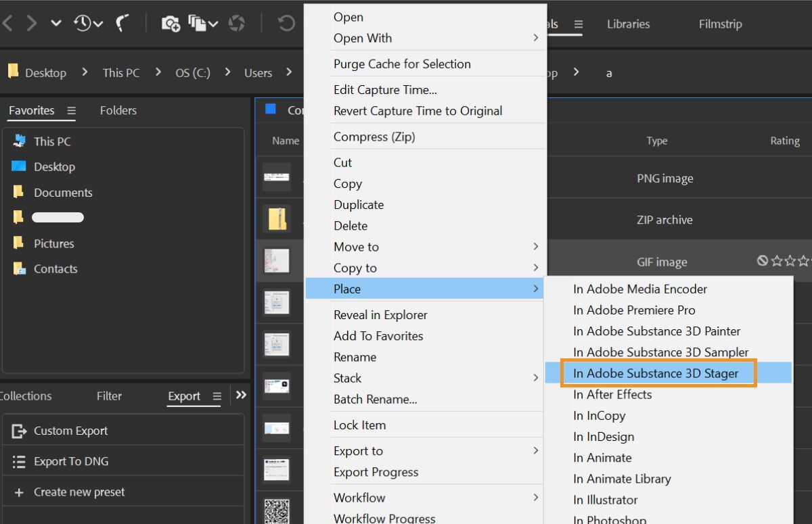Image resolution: width=812 pixels, height=524 pixels.
Task: Click the boomerang return icon
Action: [122, 24]
